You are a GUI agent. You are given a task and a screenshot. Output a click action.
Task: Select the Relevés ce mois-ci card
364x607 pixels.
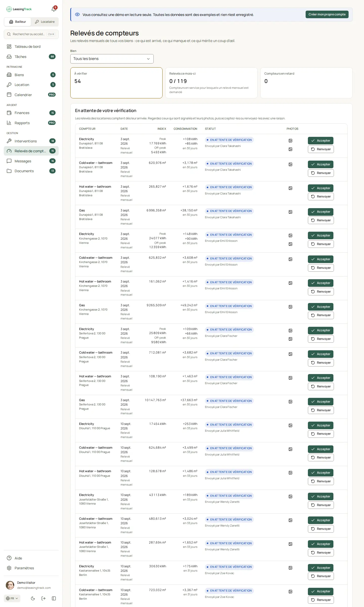211,83
